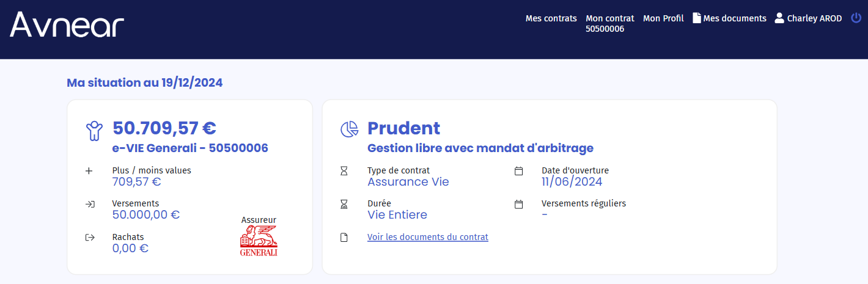Click the hourglass icon beside Type de contrat
868x284 pixels.
344,171
